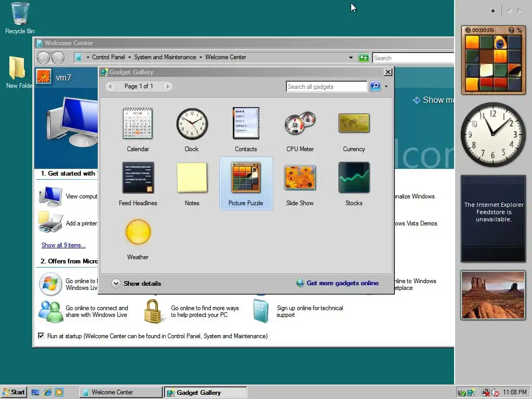This screenshot has height=399, width=532.
Task: Open the Start menu
Action: click(14, 392)
